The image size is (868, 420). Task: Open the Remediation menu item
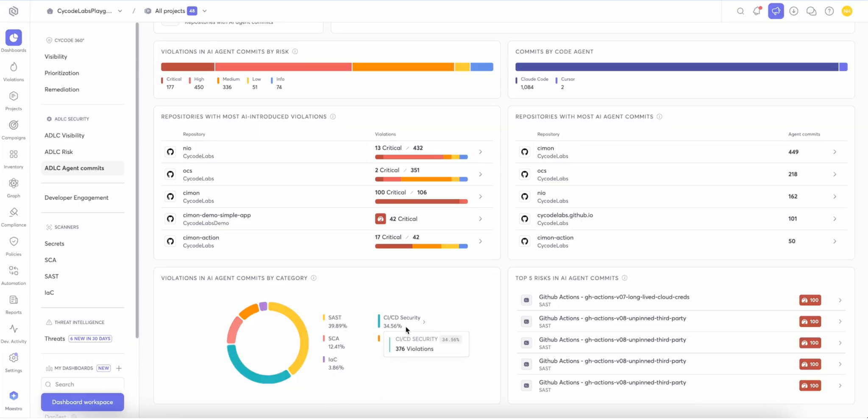[62, 89]
